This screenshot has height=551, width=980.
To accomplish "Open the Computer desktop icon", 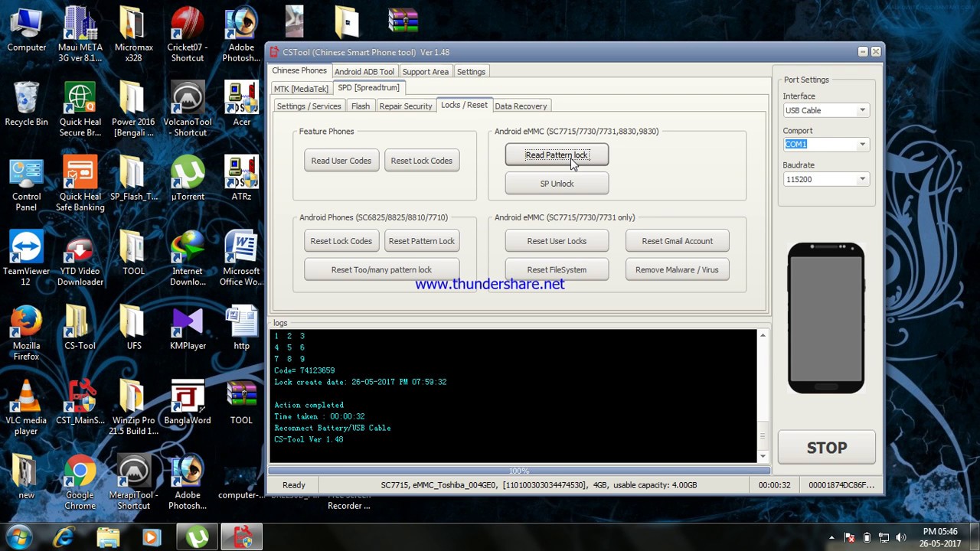I will click(26, 31).
